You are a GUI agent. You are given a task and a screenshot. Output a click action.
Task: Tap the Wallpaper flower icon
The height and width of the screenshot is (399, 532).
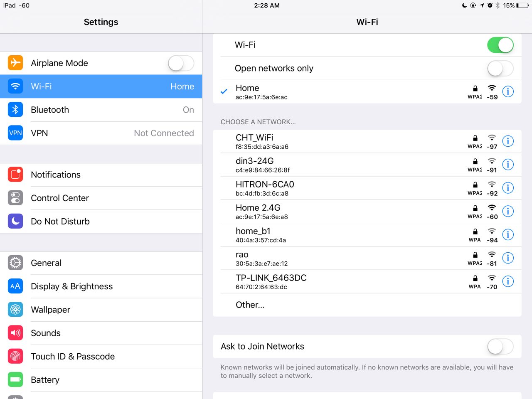pyautogui.click(x=15, y=309)
